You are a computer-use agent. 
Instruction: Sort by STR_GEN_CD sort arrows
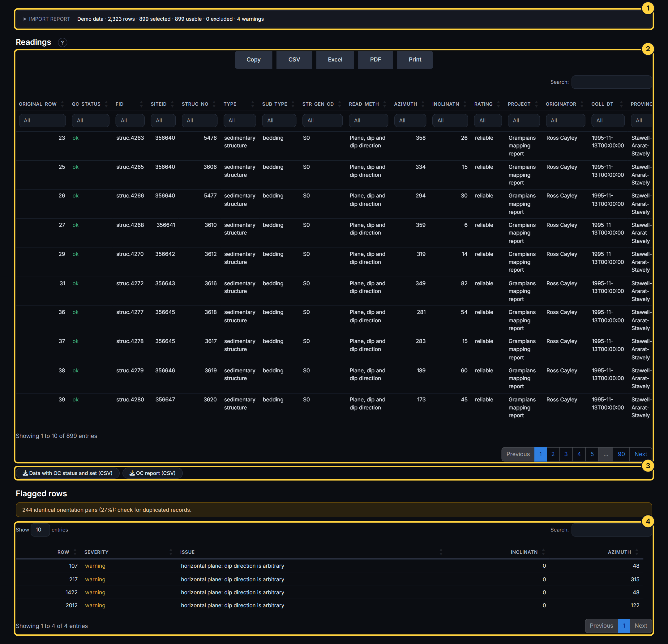point(340,104)
